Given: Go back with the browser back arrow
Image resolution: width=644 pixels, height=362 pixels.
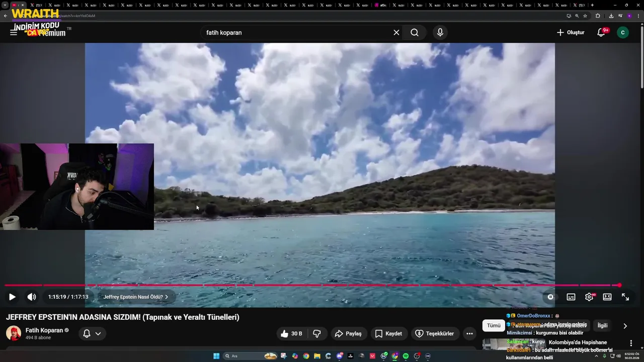Looking at the screenshot, I should coord(6,16).
